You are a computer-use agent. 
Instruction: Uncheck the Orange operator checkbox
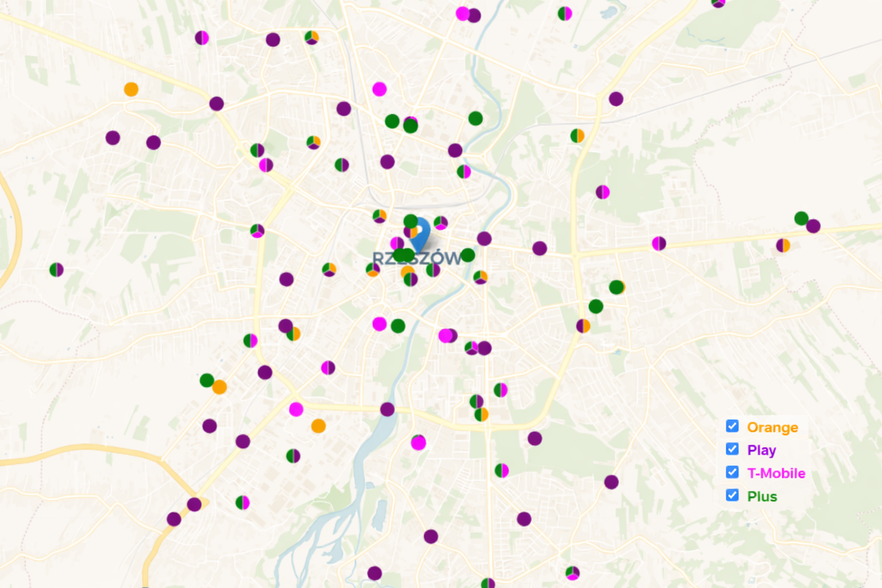732,426
